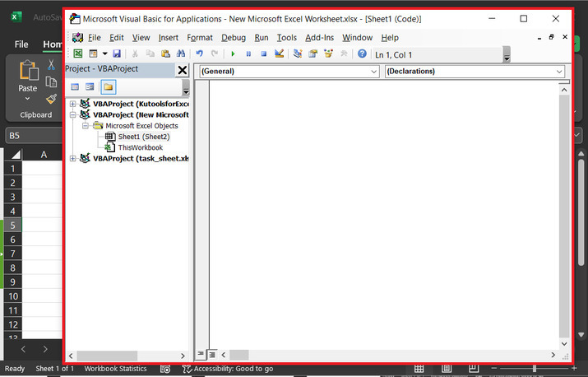Click toolbar options overflow arrow
The image size is (588, 377).
click(507, 54)
